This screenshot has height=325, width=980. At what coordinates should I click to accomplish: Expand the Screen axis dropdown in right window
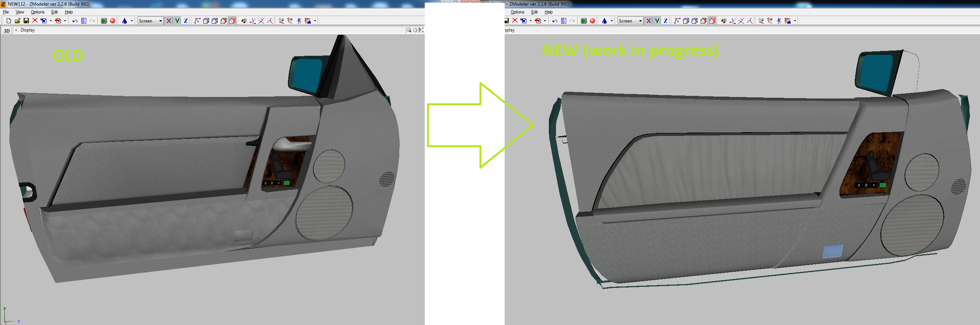coord(640,21)
